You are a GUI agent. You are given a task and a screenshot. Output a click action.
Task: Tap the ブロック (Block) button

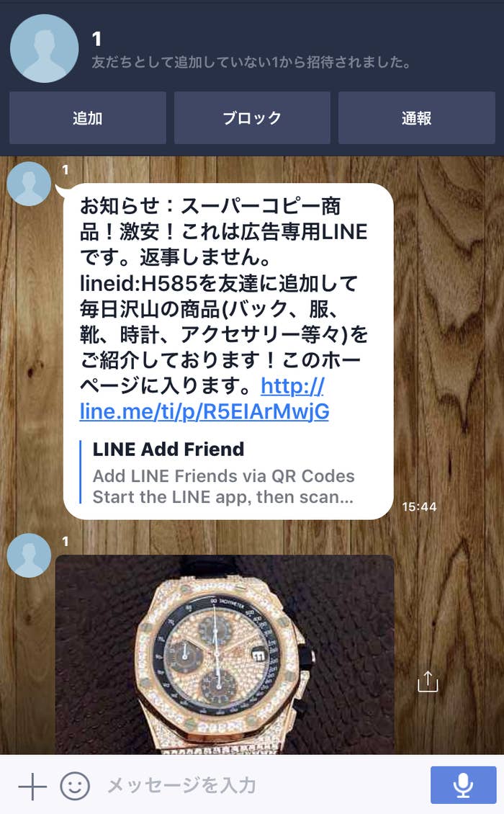pos(252,118)
